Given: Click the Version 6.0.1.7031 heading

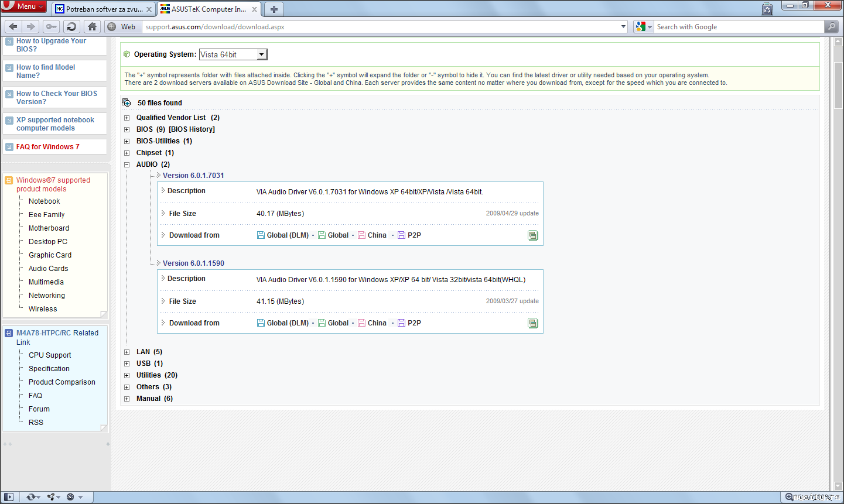Looking at the screenshot, I should pyautogui.click(x=193, y=176).
